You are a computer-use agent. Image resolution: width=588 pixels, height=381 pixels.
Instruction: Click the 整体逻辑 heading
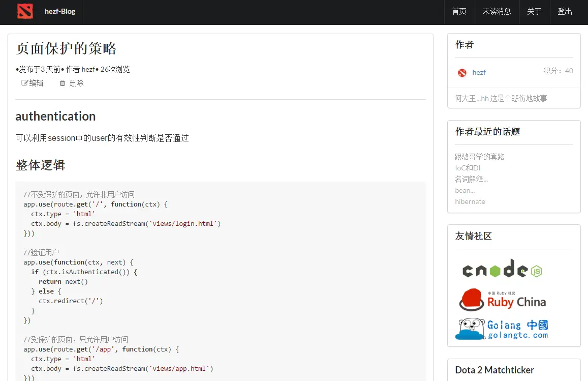tap(41, 165)
